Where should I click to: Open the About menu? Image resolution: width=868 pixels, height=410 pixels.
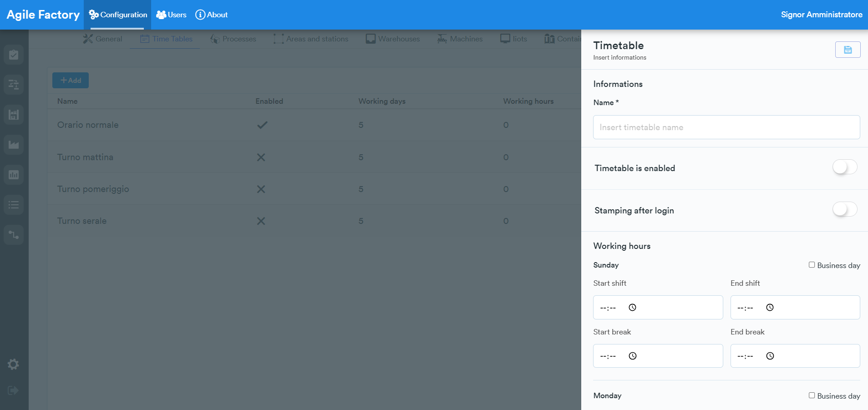tap(211, 15)
